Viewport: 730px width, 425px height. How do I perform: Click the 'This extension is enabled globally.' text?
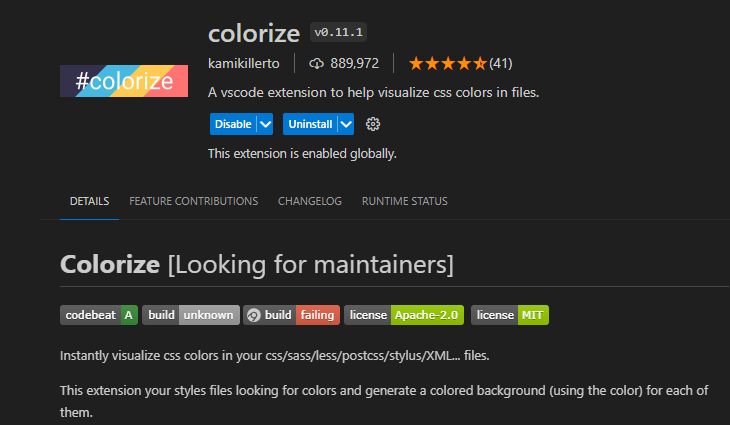pos(302,154)
